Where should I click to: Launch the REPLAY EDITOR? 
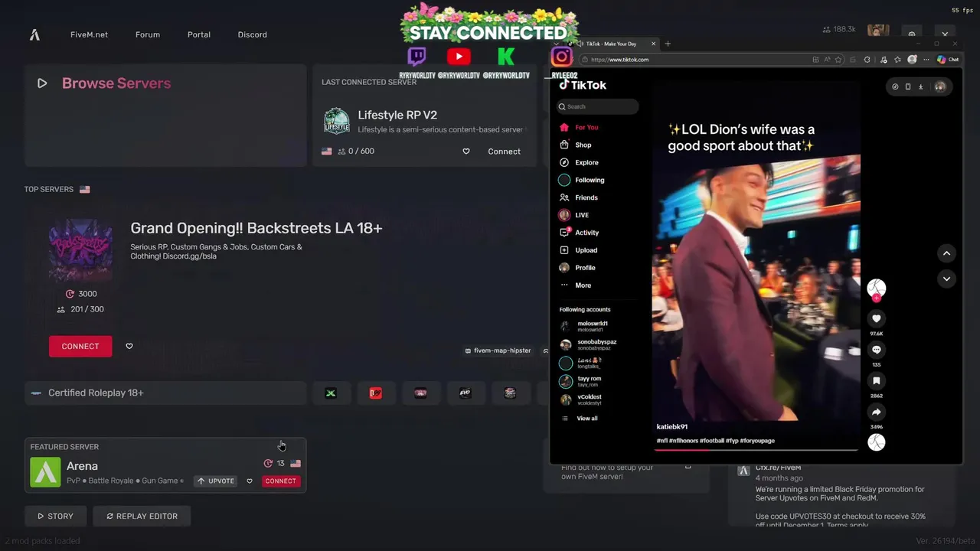tap(142, 516)
